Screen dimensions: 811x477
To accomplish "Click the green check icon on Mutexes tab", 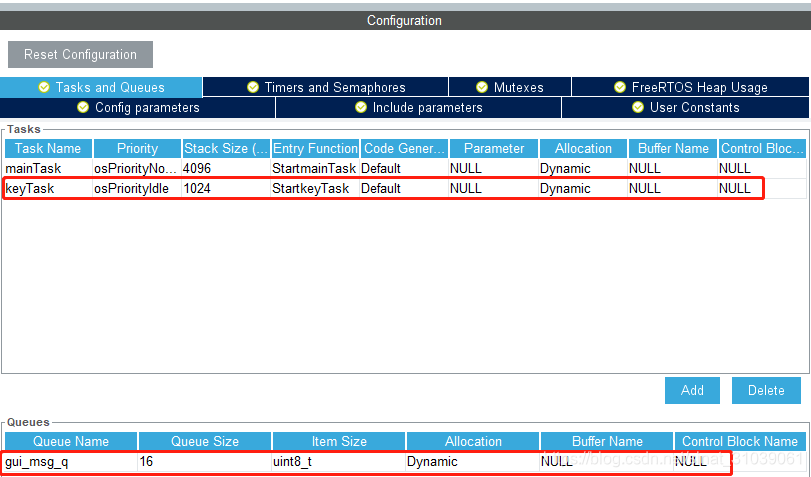I will point(482,87).
